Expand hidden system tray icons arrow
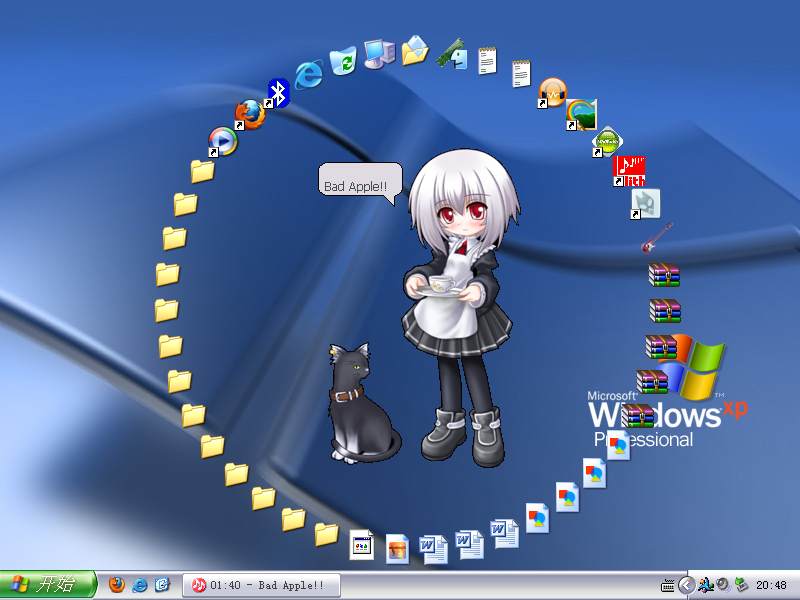The image size is (800, 600). pyautogui.click(x=687, y=585)
